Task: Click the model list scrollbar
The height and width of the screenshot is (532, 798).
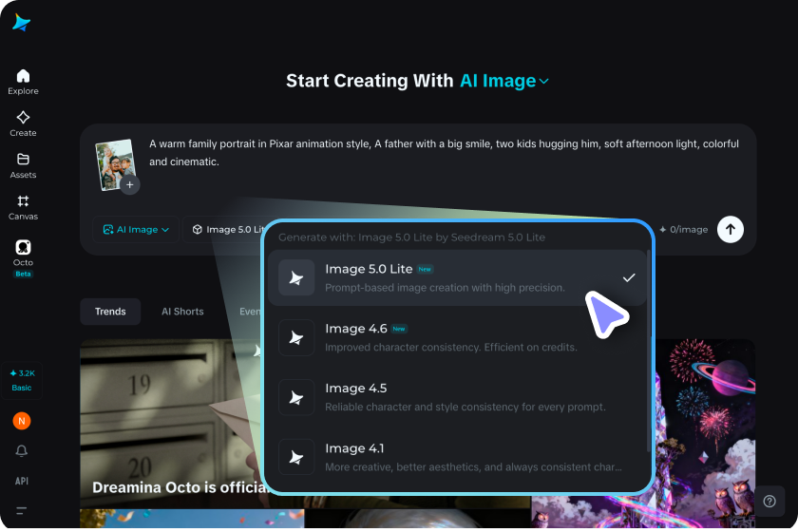Action: [x=648, y=351]
